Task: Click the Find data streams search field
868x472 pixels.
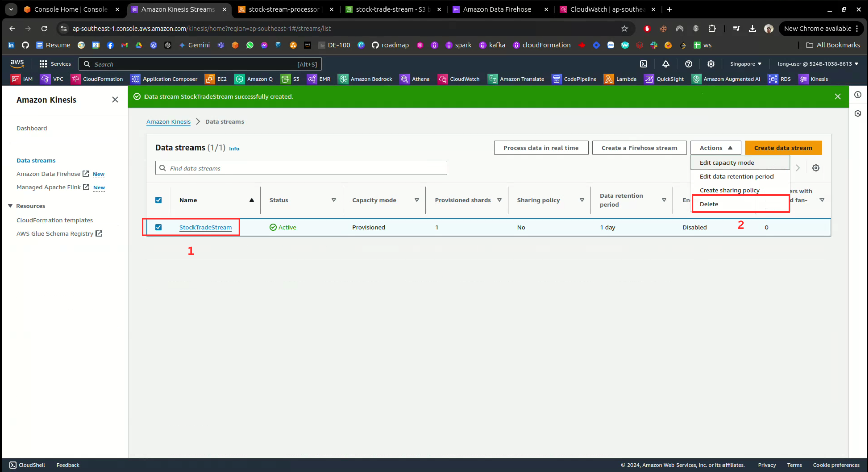Action: click(301, 168)
